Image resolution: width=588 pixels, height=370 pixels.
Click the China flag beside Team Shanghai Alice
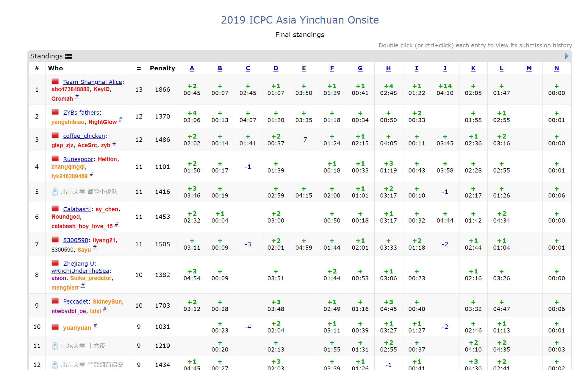coord(55,82)
